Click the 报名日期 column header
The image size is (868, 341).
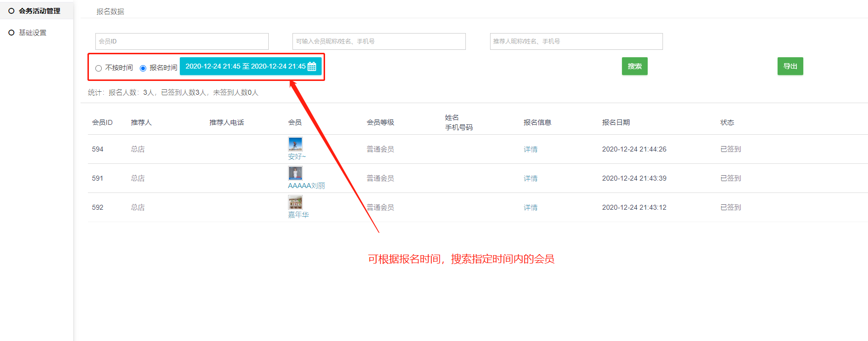[616, 122]
